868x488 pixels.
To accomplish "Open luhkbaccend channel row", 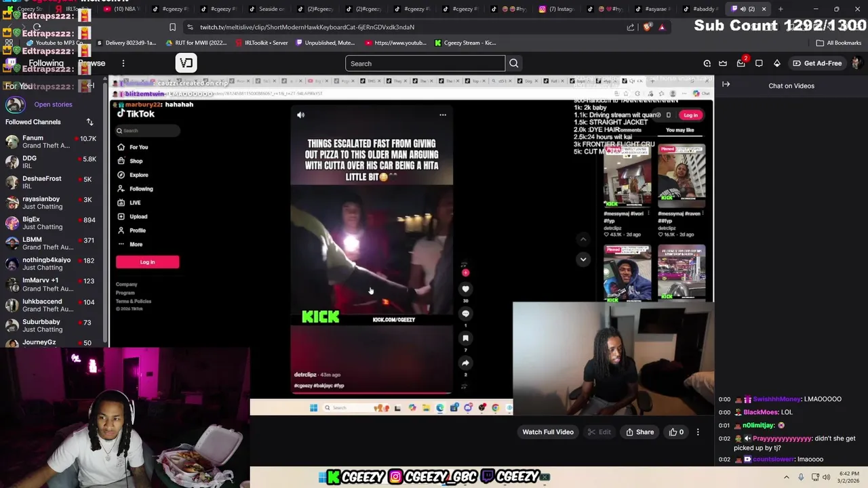I will [53, 305].
